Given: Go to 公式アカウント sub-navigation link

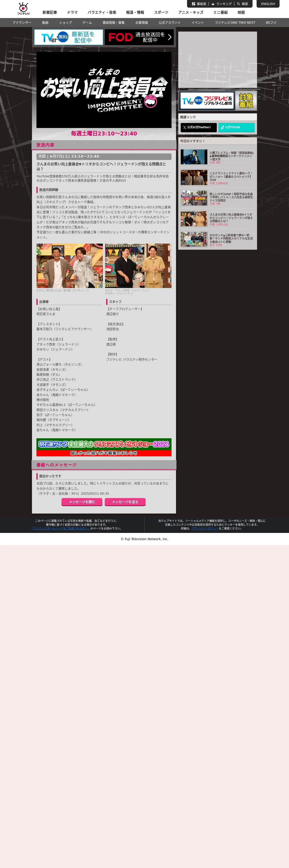Looking at the screenshot, I should click(x=169, y=23).
